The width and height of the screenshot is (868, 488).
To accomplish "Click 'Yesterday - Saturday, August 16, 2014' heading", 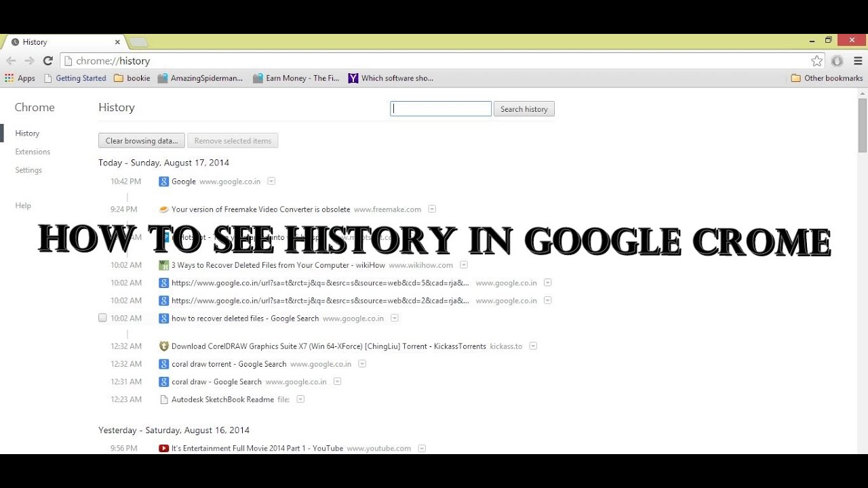I will tap(174, 430).
